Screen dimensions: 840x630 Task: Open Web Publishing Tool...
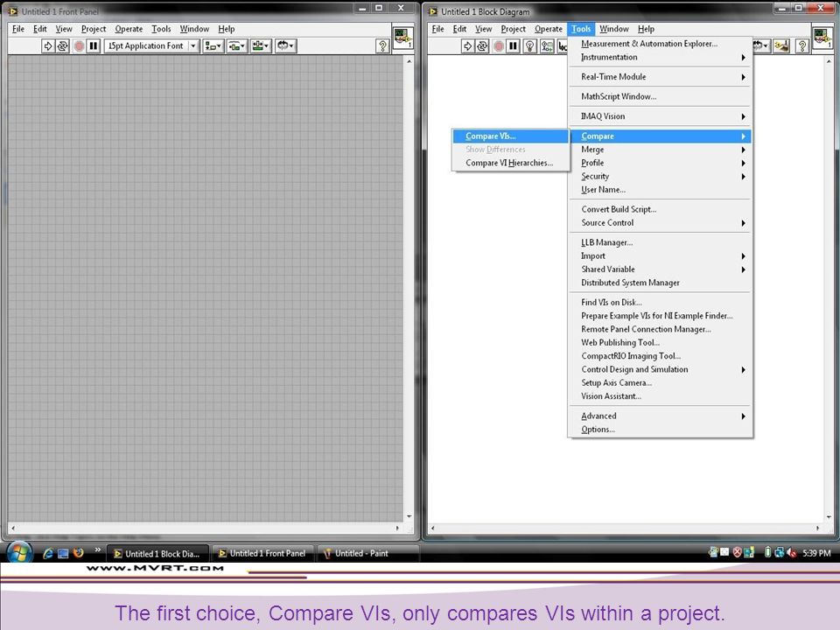click(x=660, y=343)
